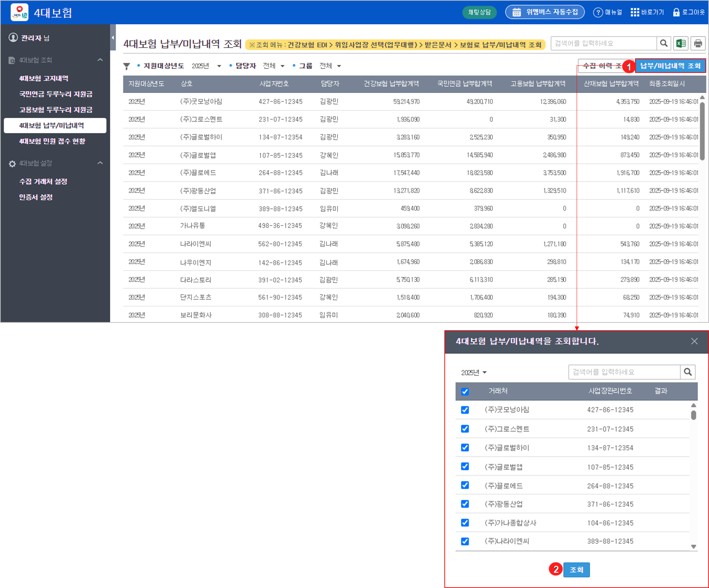Screen dimensions: 709x588
Task: Click the main search magnifier icon
Action: point(664,43)
